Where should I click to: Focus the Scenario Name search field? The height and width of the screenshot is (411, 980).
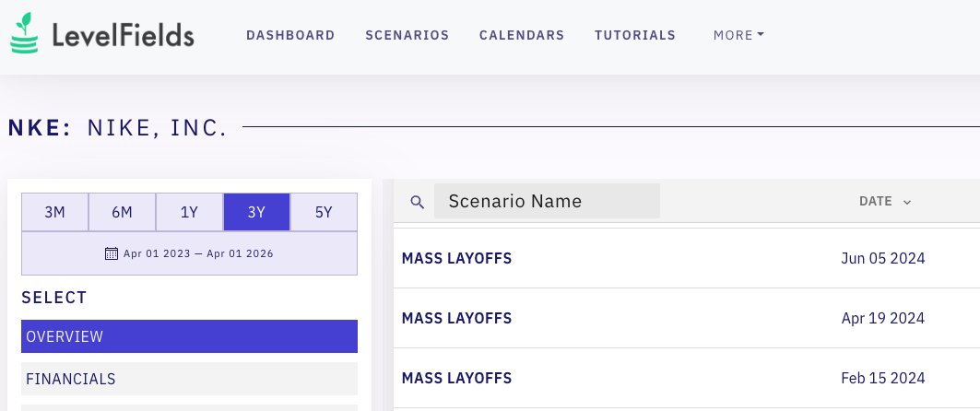point(547,201)
